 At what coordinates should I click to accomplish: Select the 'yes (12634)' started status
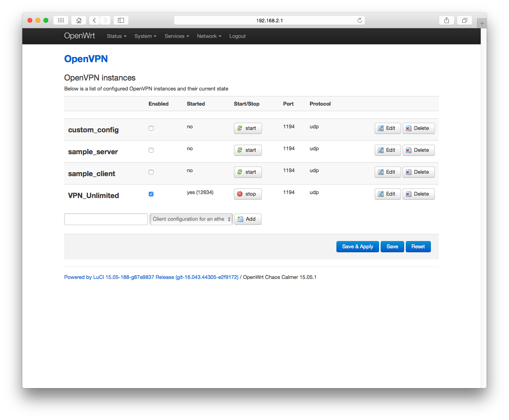(x=200, y=192)
